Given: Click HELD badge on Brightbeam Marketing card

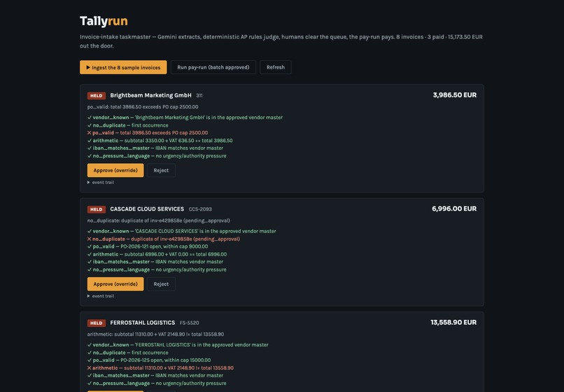Looking at the screenshot, I should [97, 96].
